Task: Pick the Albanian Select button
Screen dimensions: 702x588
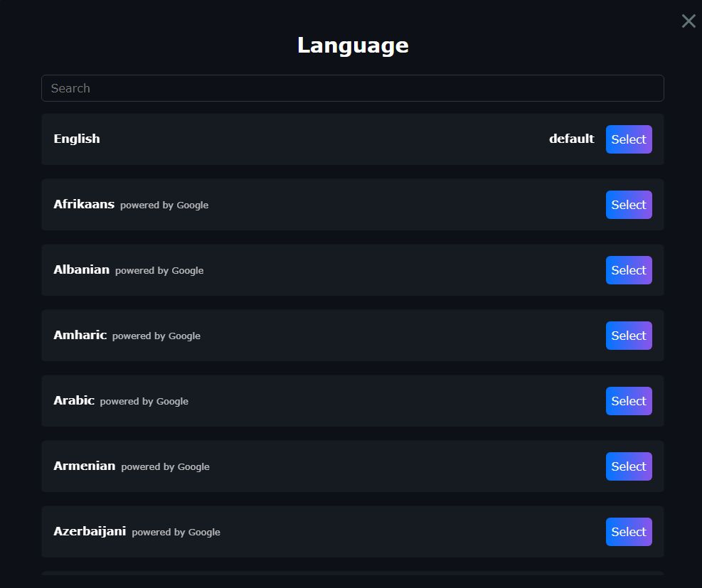Action: pyautogui.click(x=629, y=270)
